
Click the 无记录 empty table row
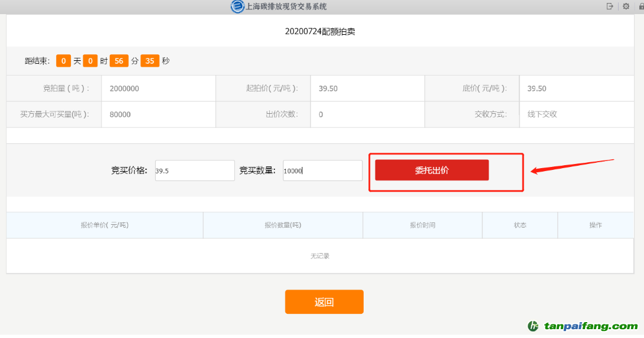320,256
